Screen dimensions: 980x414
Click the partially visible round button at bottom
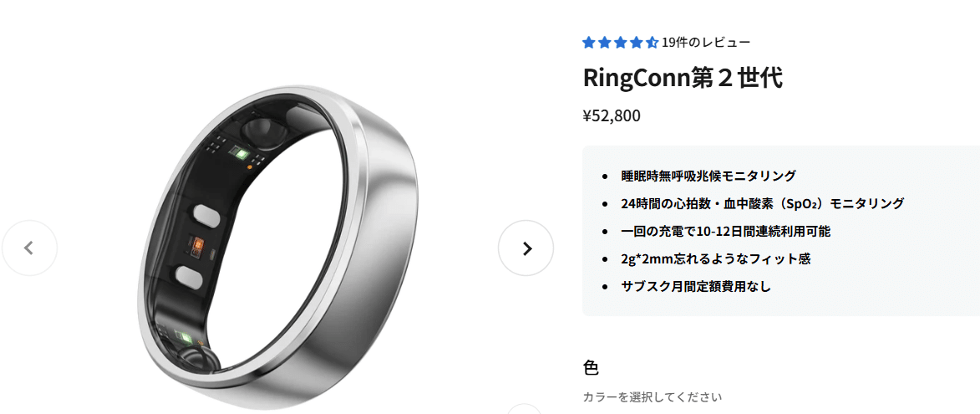point(523,409)
